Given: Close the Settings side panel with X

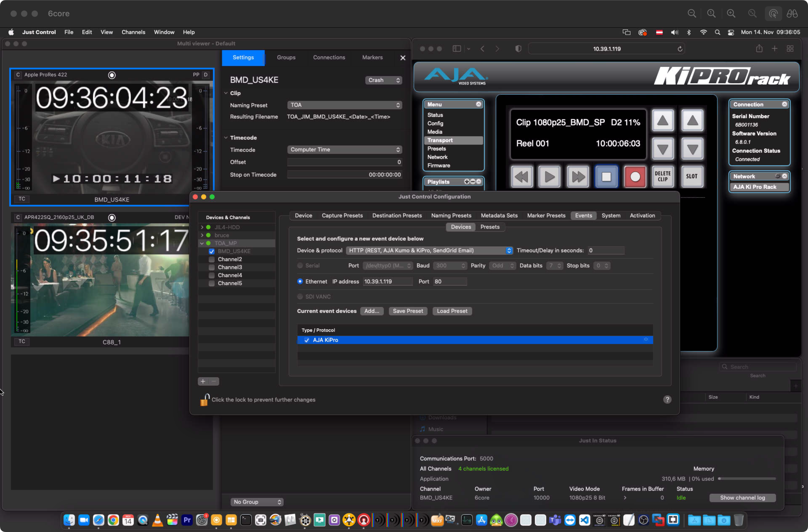Looking at the screenshot, I should [403, 58].
